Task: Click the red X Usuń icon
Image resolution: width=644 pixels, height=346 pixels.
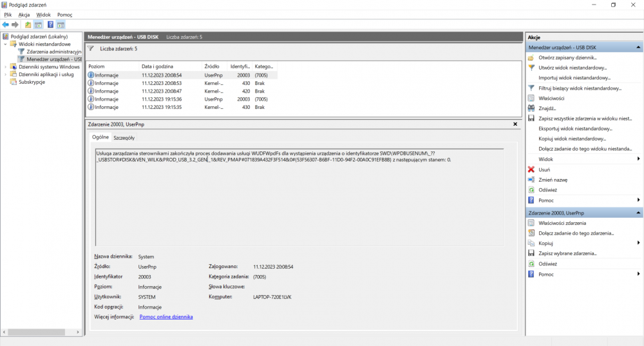Action: [x=531, y=169]
